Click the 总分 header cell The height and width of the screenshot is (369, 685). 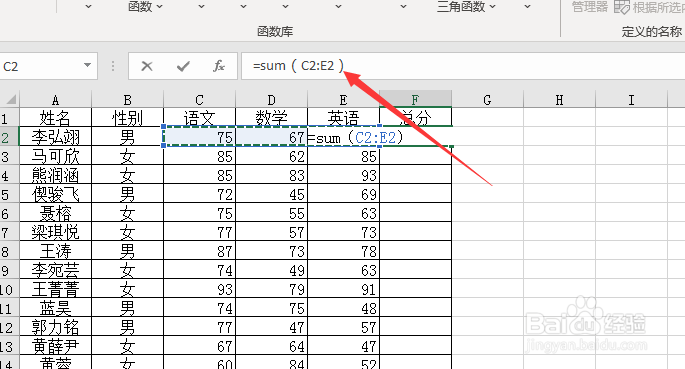click(415, 118)
